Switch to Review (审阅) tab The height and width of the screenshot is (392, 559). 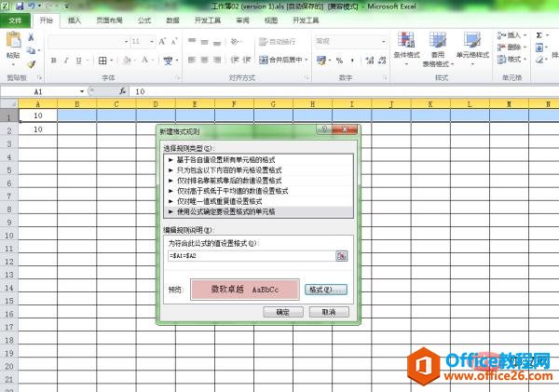coord(243,20)
